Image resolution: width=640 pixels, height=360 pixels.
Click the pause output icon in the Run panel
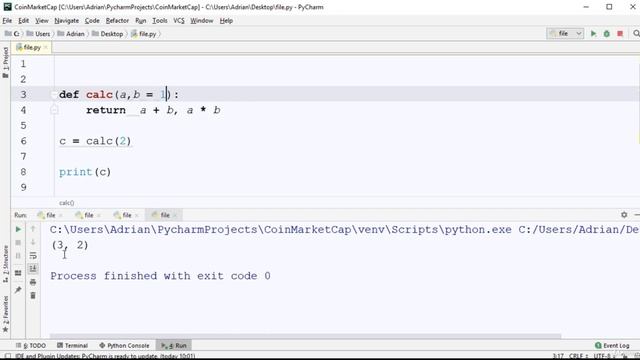coord(18,256)
